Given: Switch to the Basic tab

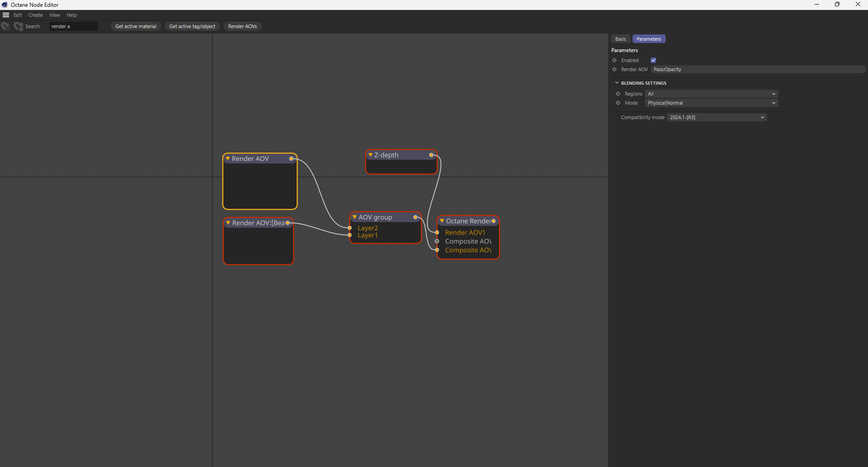Looking at the screenshot, I should pyautogui.click(x=621, y=39).
